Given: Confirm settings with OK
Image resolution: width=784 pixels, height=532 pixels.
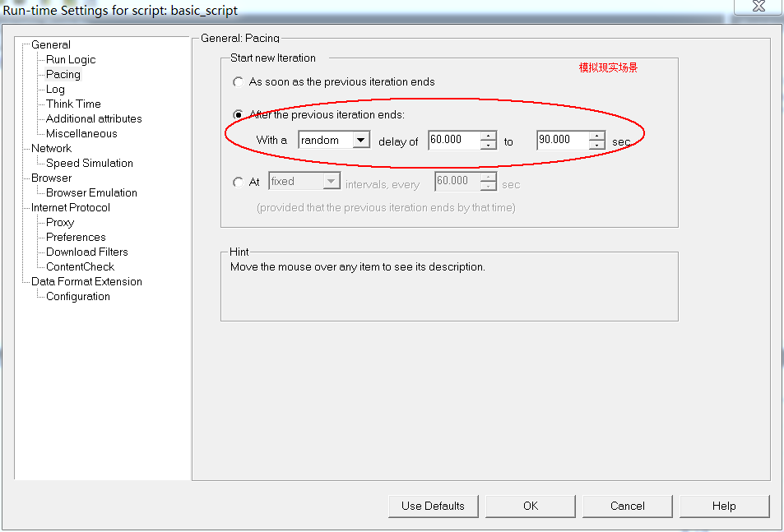Looking at the screenshot, I should [531, 506].
